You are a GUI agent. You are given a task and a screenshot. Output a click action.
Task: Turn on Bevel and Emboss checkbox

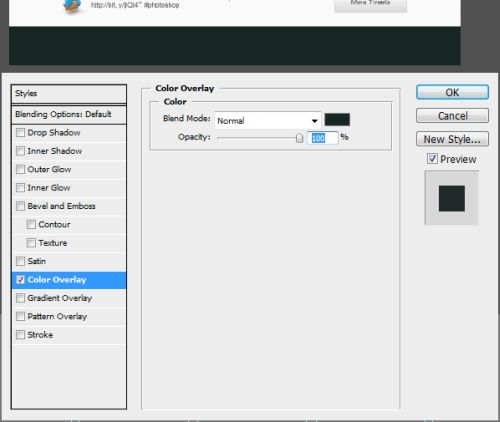[20, 206]
